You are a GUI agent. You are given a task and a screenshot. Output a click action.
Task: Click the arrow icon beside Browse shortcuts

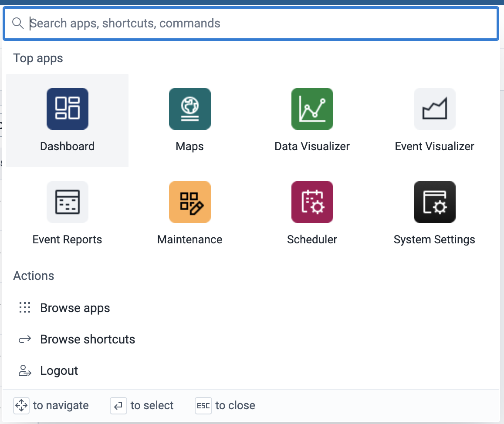pos(25,339)
